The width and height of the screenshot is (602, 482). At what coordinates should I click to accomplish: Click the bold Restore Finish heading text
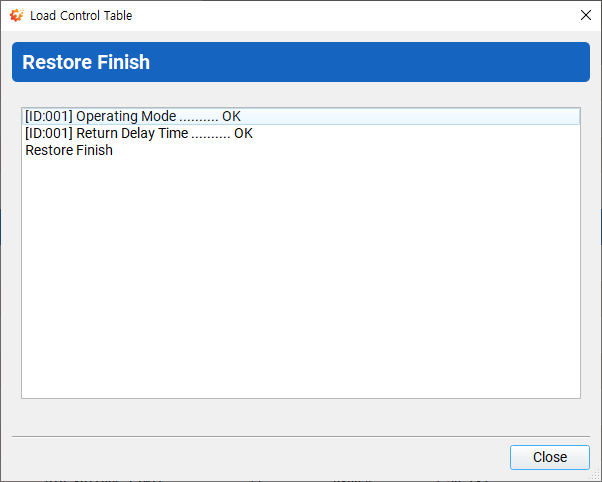point(86,62)
